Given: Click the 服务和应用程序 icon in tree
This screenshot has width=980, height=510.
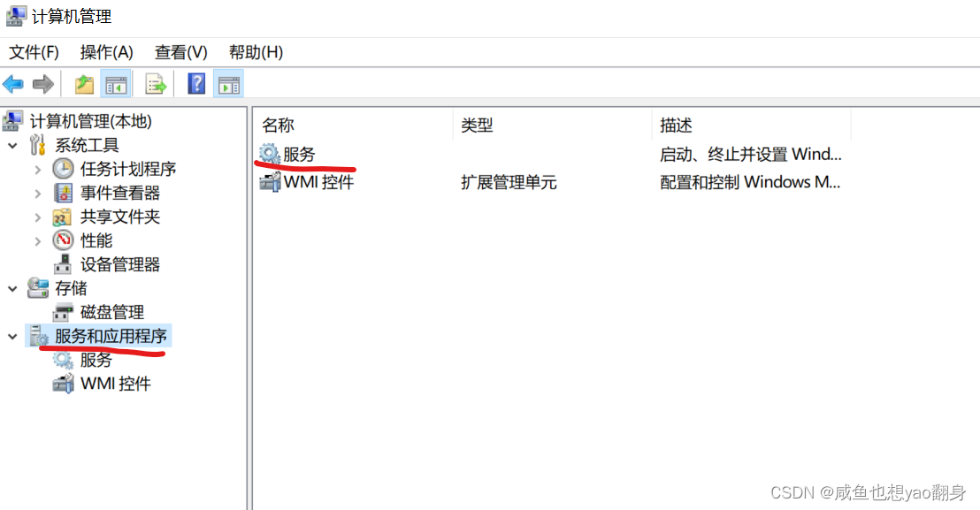Looking at the screenshot, I should point(39,336).
